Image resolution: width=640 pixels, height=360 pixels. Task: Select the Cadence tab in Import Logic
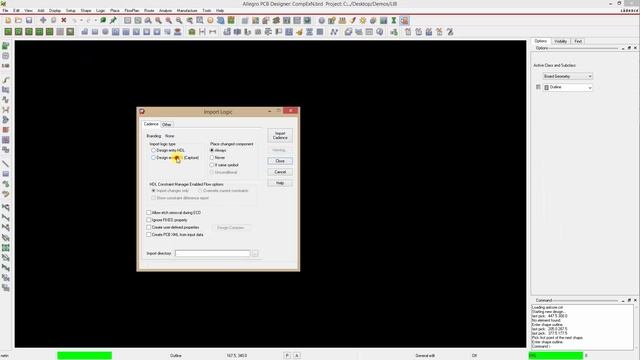pyautogui.click(x=151, y=124)
